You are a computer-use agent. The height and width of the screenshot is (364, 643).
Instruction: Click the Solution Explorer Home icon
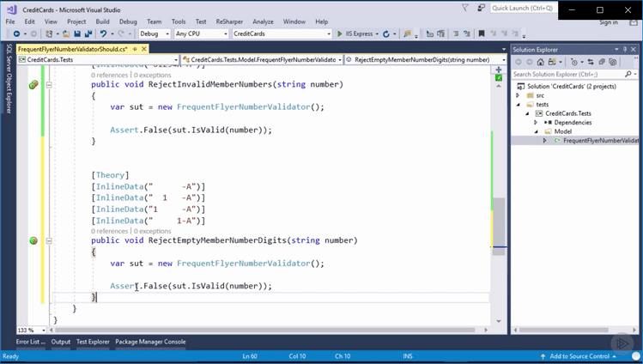(541, 62)
